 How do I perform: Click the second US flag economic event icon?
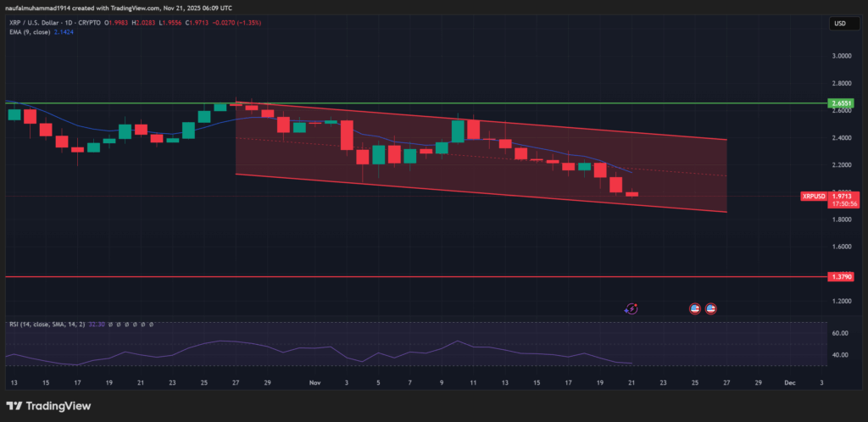[x=711, y=309]
